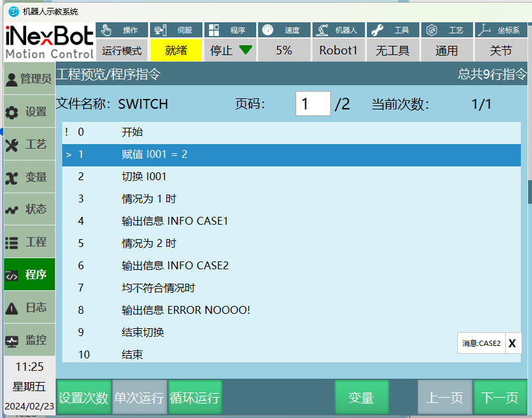
Task: Switch to the 工程 project tab
Action: 29,242
